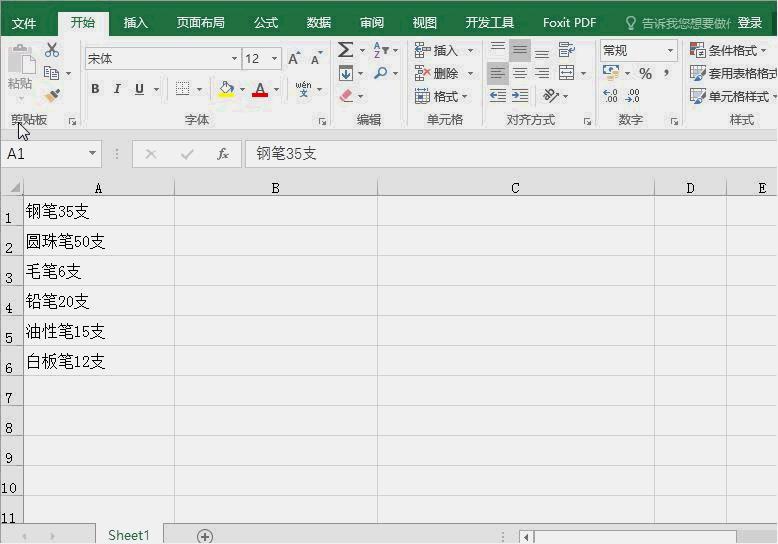Click the Fill down arrow icon
Viewport: 778px width, 544px height.
point(346,73)
